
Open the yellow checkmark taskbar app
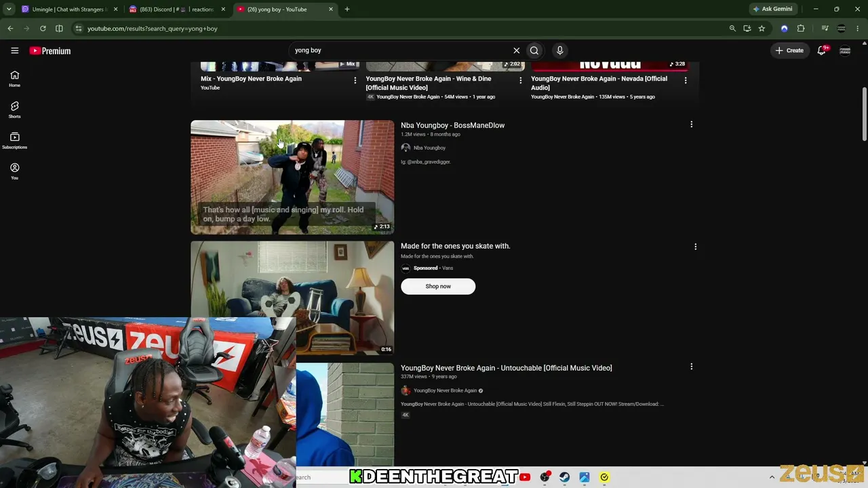(604, 477)
